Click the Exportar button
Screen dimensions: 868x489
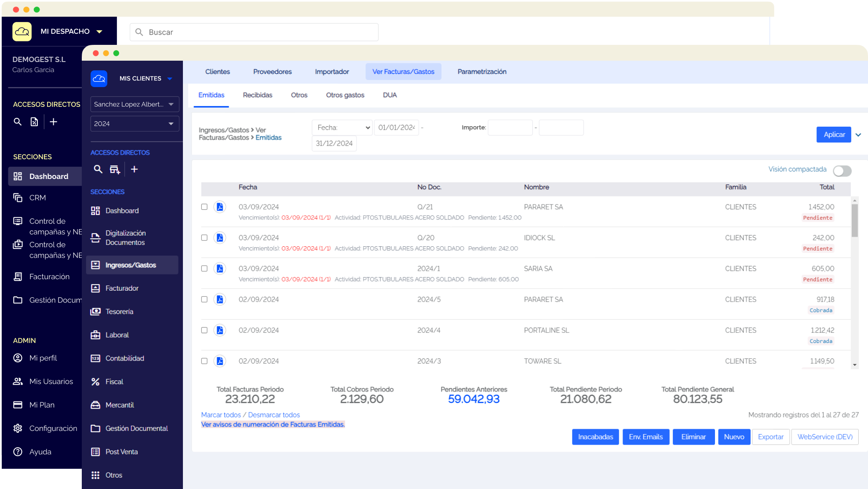771,437
